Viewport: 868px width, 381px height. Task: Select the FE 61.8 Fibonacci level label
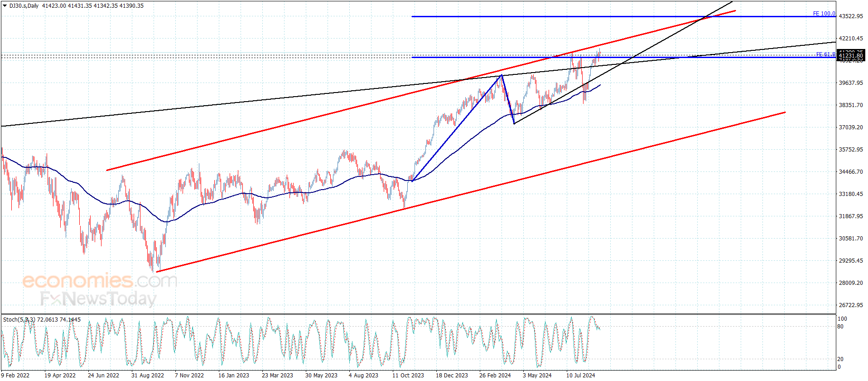click(825, 54)
